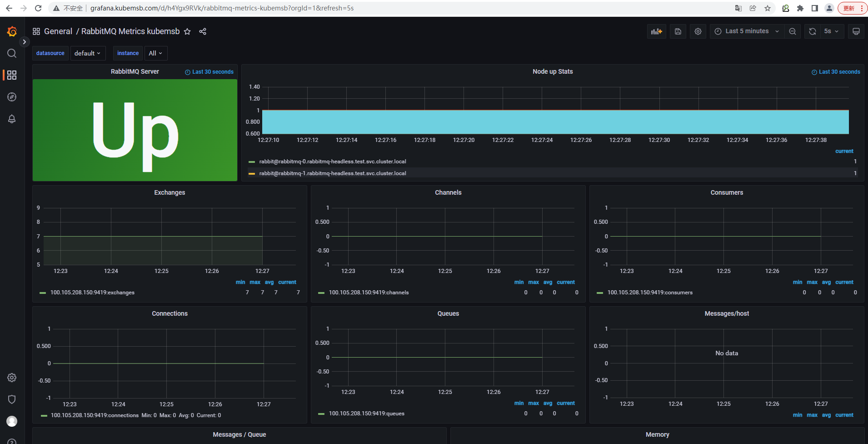The width and height of the screenshot is (868, 444).
Task: Sort Consumers legend by current
Action: (x=844, y=282)
